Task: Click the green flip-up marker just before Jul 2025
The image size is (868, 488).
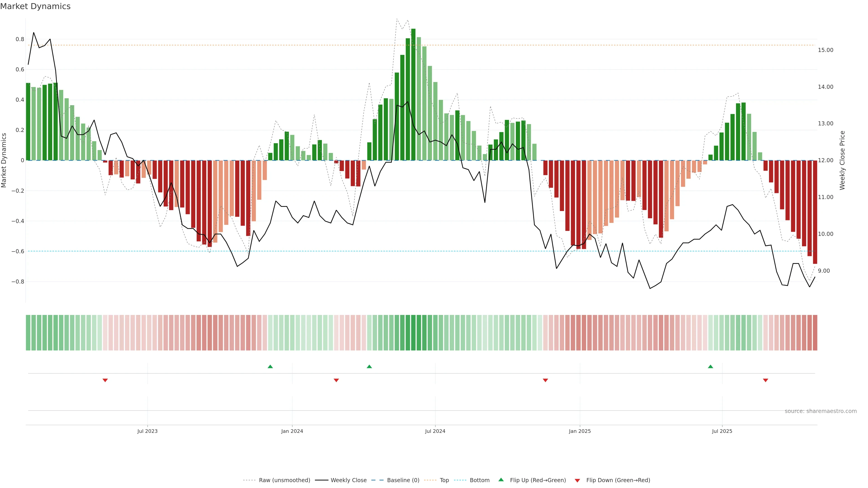Action: (x=710, y=366)
